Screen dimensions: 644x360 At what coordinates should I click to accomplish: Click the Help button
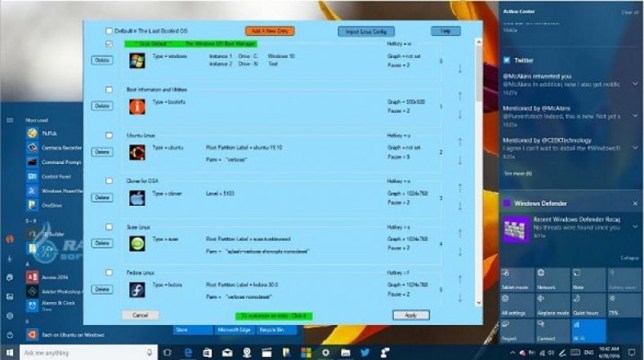coord(445,31)
